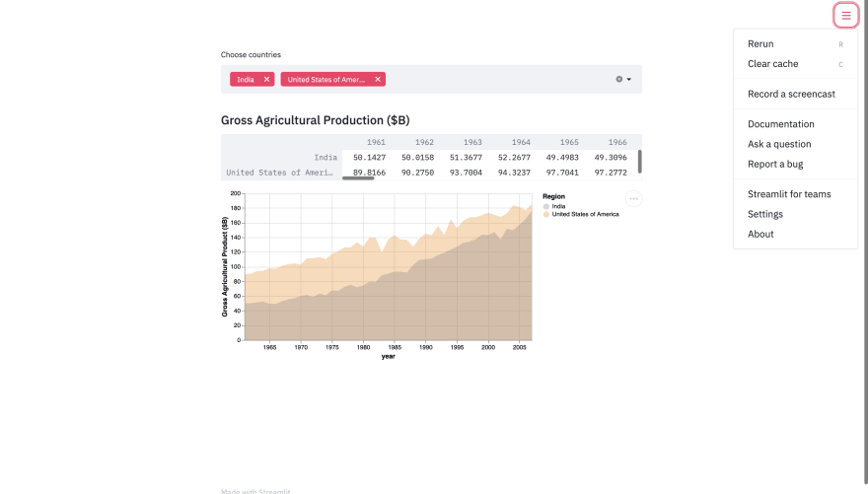Select the 1964 column header

point(521,142)
